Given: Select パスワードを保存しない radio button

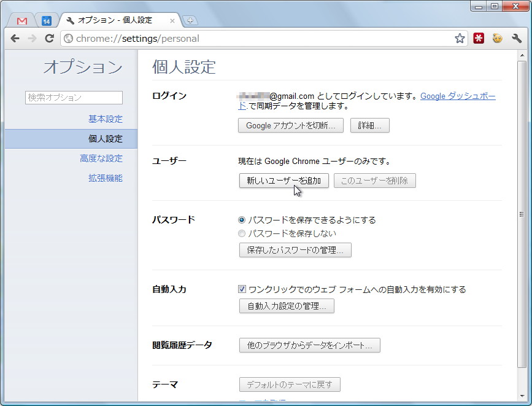Looking at the screenshot, I should 242,233.
